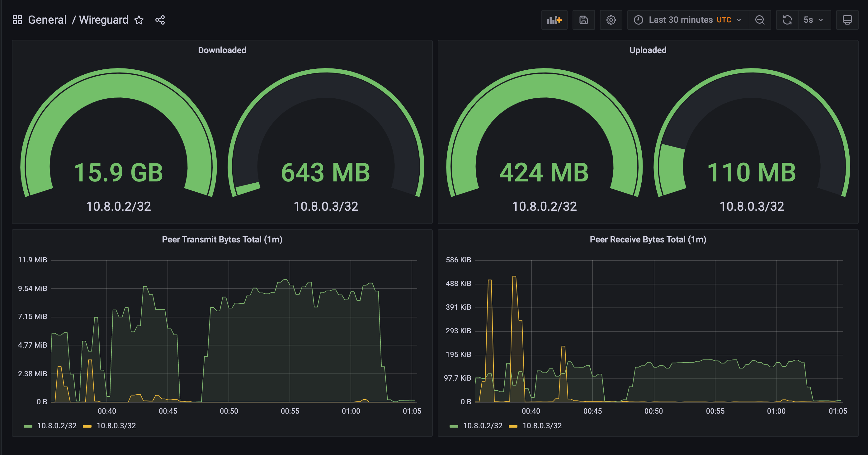868x455 pixels.
Task: Open the share dashboard icon
Action: tap(160, 20)
